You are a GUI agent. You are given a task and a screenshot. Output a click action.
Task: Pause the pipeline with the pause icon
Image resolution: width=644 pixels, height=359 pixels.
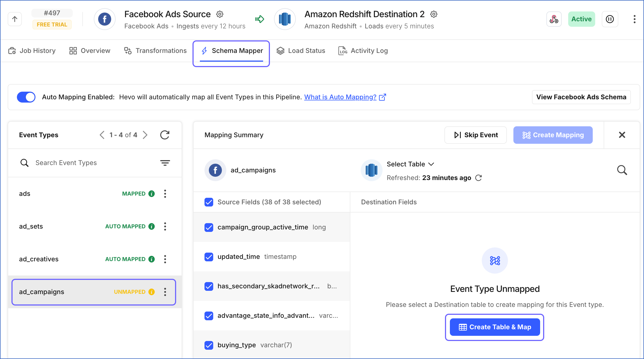610,19
